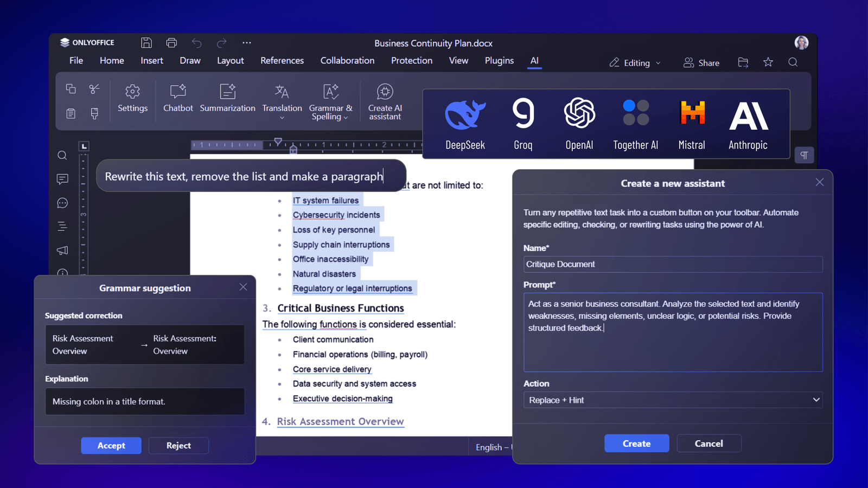
Task: Open the Plugins tab
Action: tap(499, 61)
